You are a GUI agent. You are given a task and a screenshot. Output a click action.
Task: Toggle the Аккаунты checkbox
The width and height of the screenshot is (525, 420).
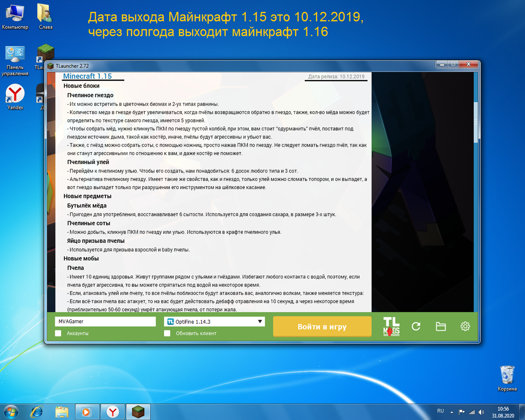click(58, 333)
